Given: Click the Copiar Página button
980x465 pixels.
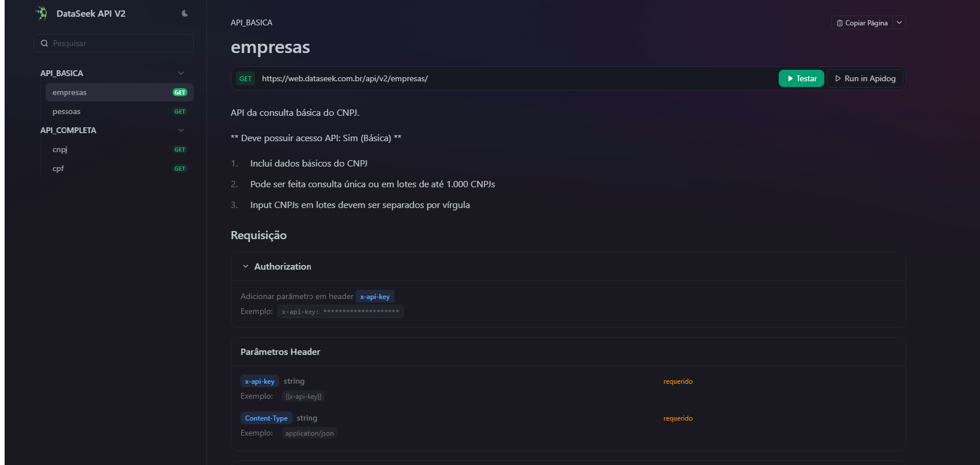Looking at the screenshot, I should [862, 23].
